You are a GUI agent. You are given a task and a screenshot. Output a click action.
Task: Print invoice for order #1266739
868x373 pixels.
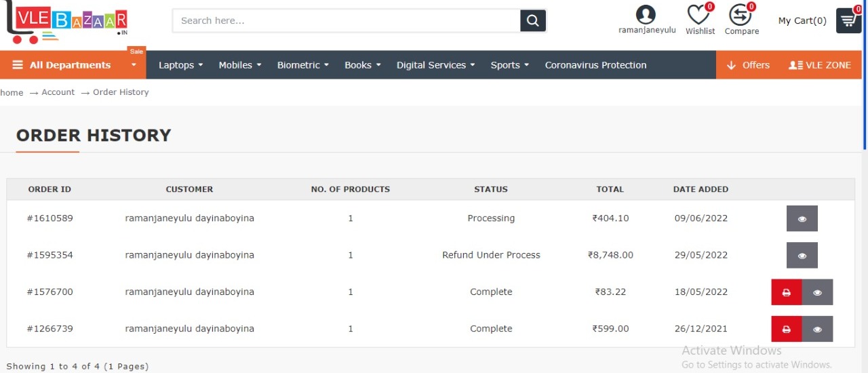[x=787, y=329]
